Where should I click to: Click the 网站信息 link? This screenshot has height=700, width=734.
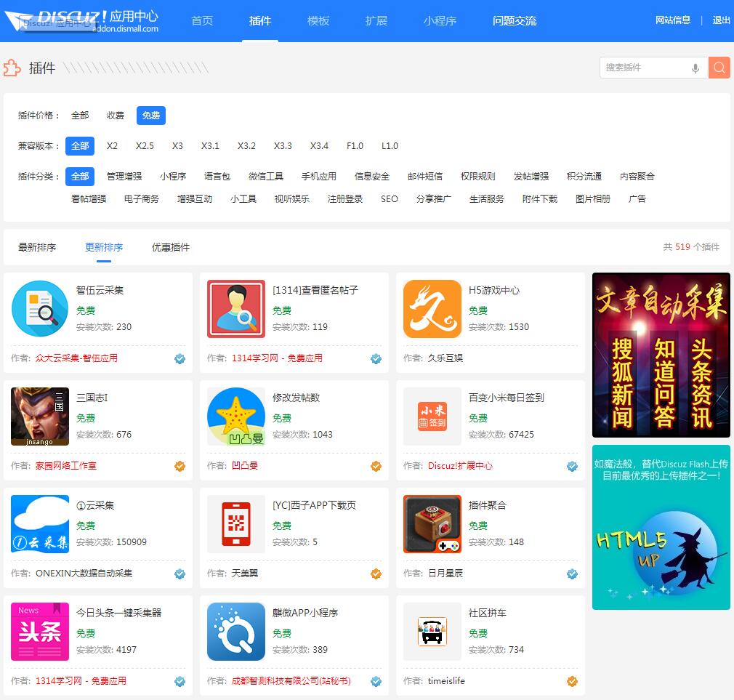pos(673,20)
